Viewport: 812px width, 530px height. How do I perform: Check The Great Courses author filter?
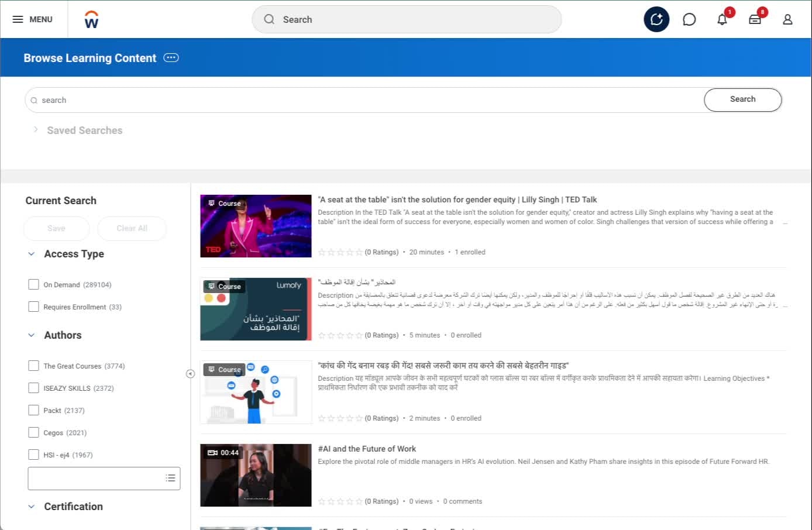pyautogui.click(x=33, y=365)
